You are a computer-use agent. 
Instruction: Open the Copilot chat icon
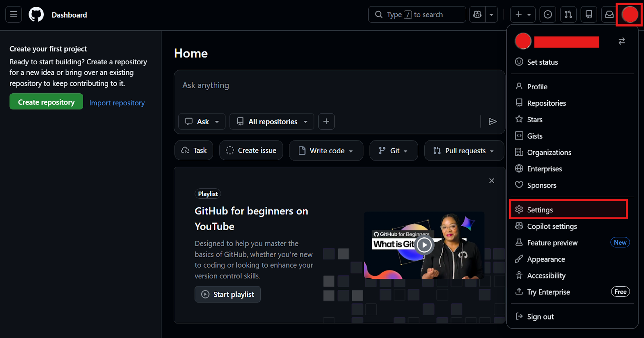tap(477, 15)
